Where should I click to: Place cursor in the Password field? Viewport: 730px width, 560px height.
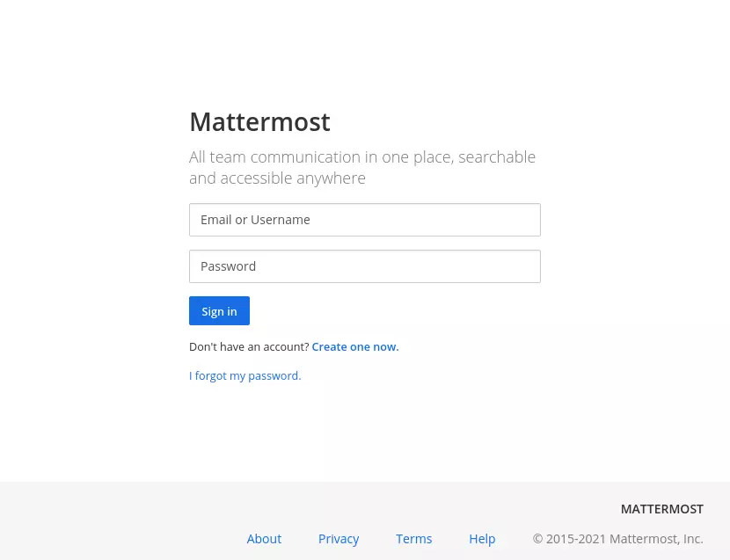coord(364,266)
